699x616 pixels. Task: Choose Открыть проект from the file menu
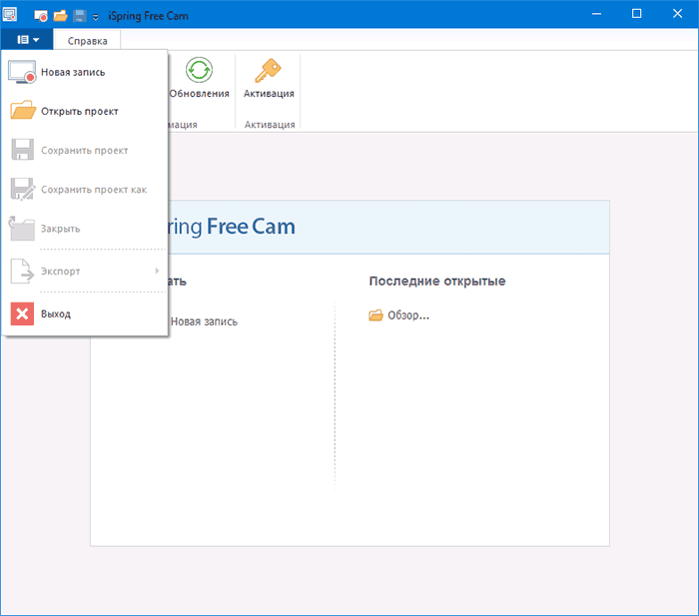79,111
